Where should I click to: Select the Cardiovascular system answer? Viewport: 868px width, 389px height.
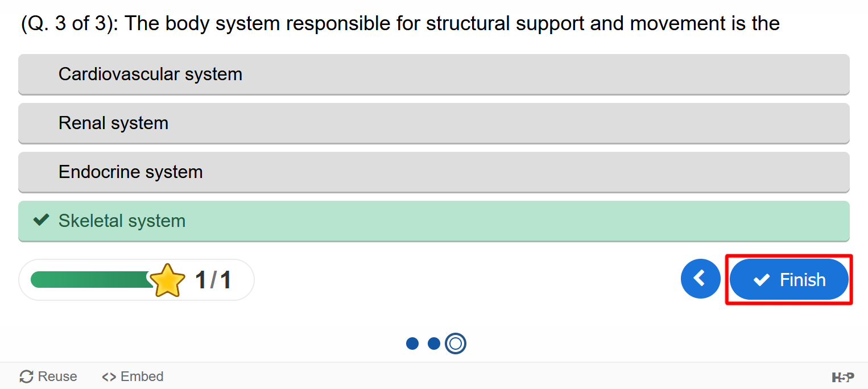click(x=434, y=75)
